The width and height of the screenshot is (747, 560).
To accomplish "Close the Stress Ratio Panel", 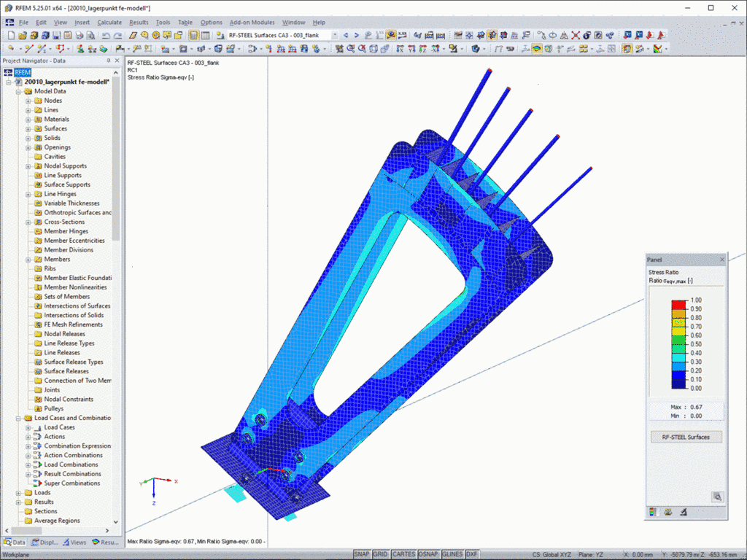I will [x=721, y=260].
